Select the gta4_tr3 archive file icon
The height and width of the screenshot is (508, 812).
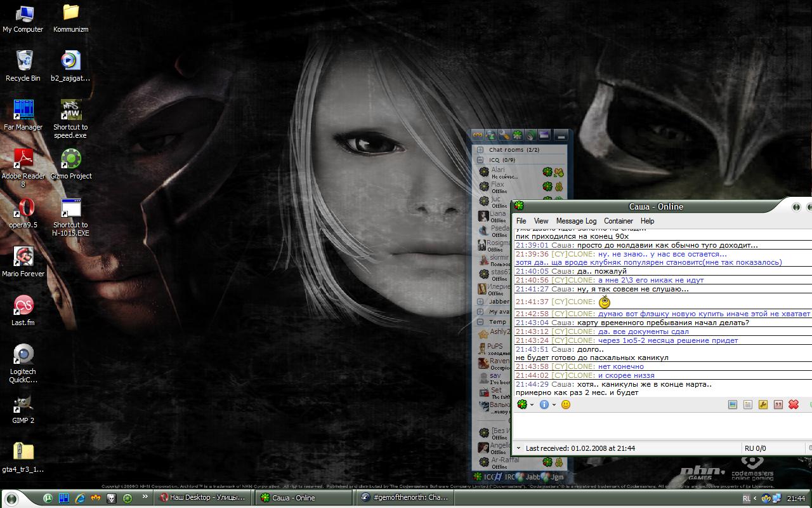point(23,458)
